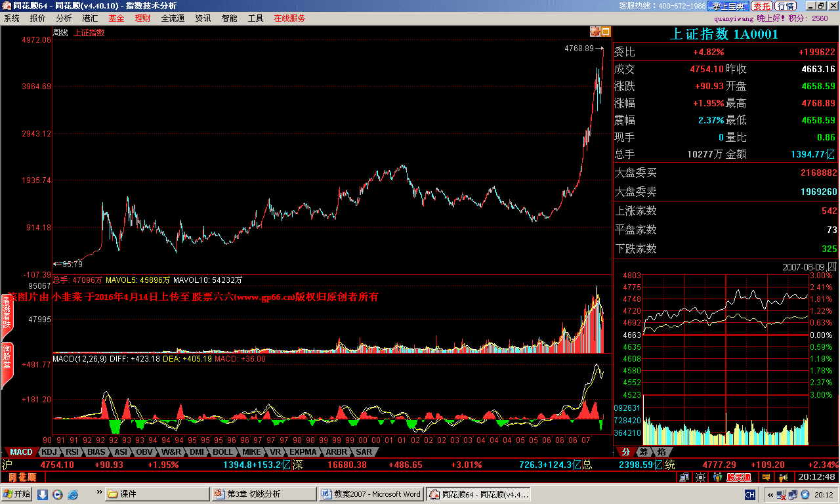Click Internet Explorer quick launch icon

coord(73,494)
